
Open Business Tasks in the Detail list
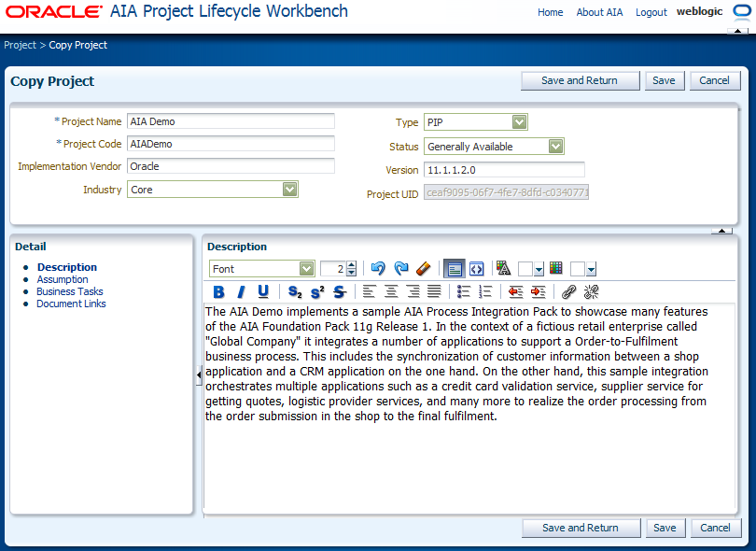coord(69,291)
